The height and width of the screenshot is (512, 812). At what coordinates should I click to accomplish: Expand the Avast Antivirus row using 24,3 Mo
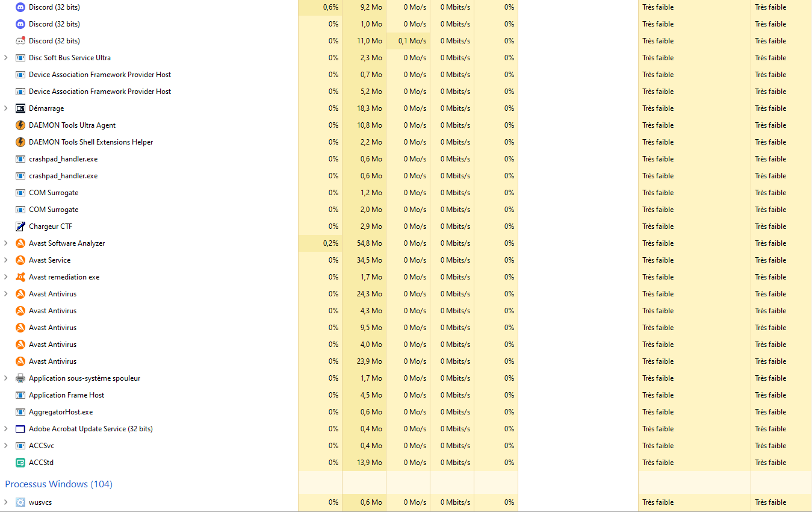(x=6, y=294)
